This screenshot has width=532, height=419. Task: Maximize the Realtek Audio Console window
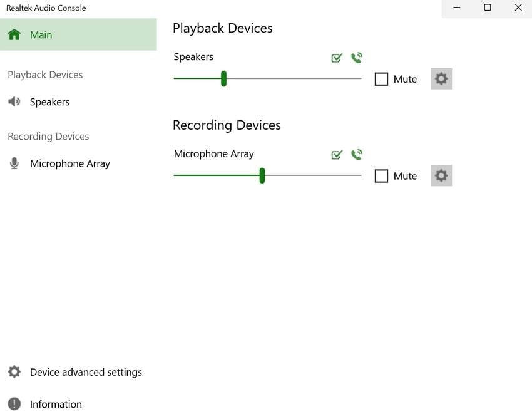click(487, 8)
